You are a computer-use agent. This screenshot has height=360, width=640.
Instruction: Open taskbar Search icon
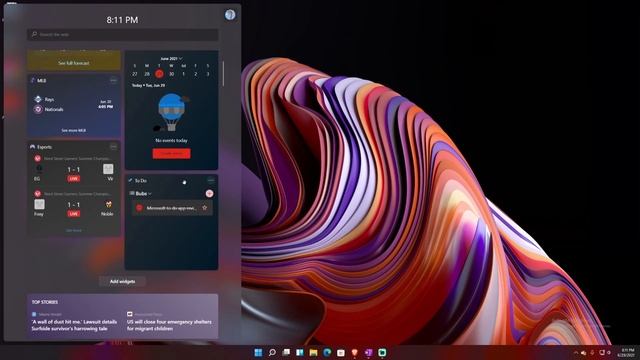[272, 353]
